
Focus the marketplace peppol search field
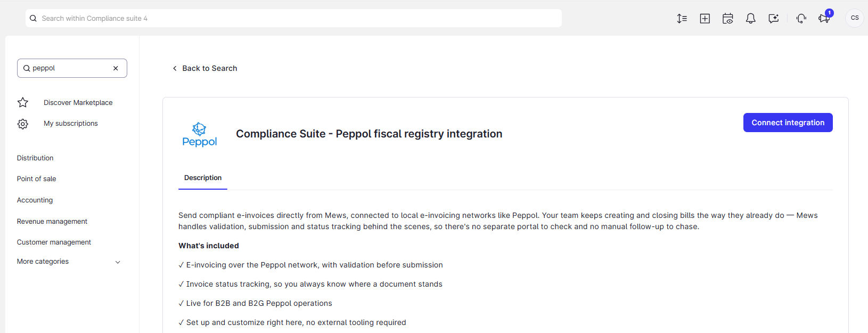point(72,68)
